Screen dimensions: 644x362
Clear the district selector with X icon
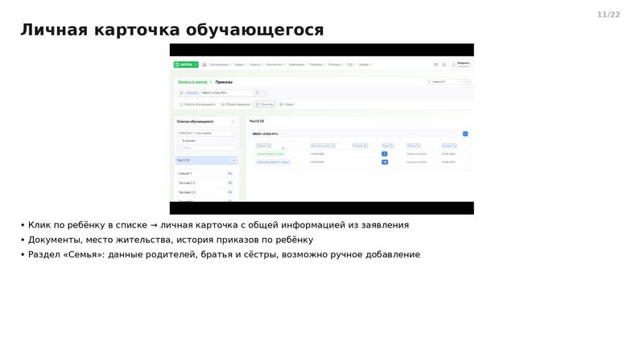pos(468,82)
